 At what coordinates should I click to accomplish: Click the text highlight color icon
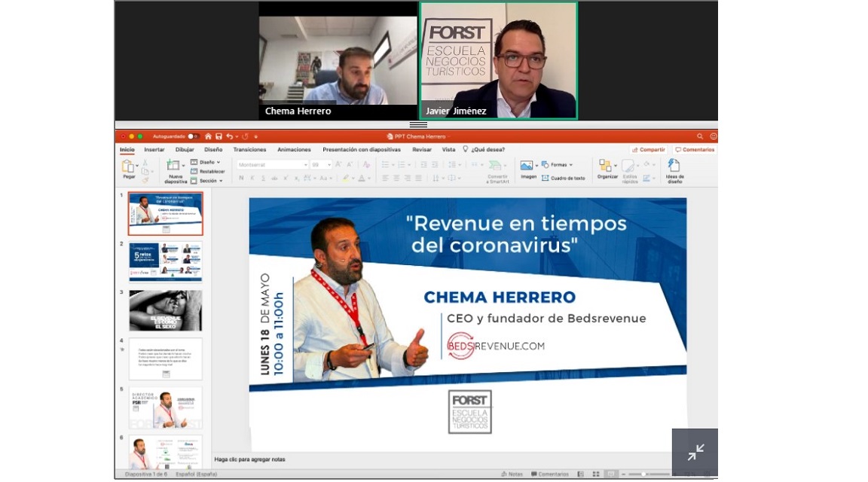click(x=345, y=178)
